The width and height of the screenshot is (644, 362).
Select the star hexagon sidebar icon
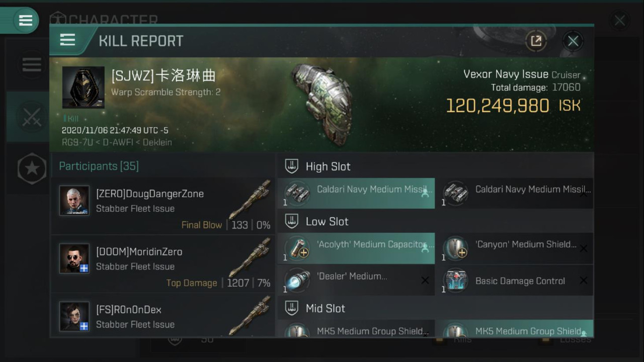pyautogui.click(x=32, y=168)
